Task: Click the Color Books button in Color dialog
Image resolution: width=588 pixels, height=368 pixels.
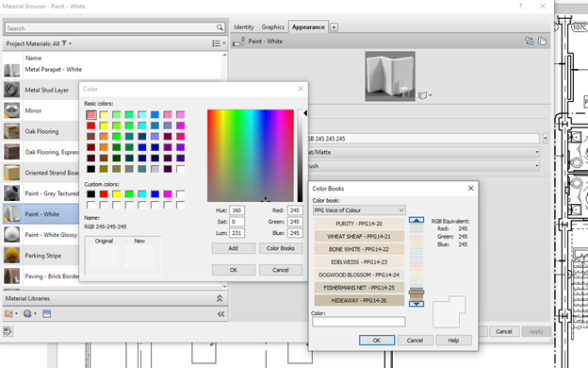Action: 281,248
